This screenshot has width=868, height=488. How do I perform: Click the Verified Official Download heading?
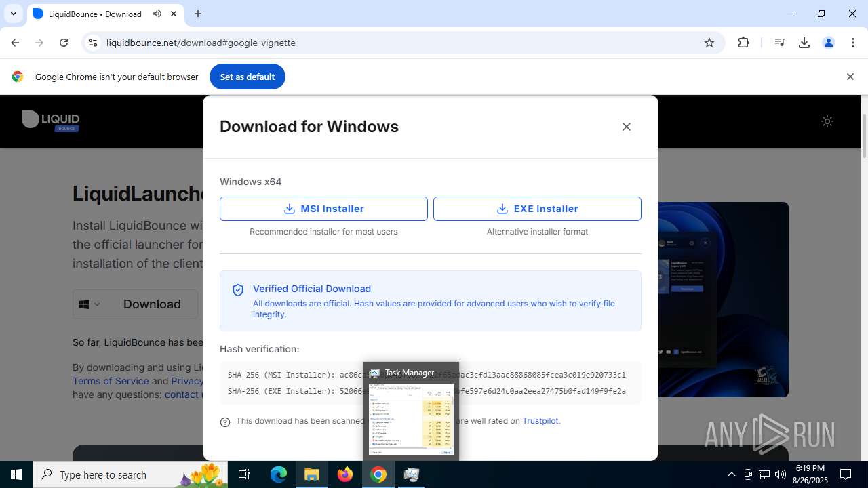coord(312,289)
